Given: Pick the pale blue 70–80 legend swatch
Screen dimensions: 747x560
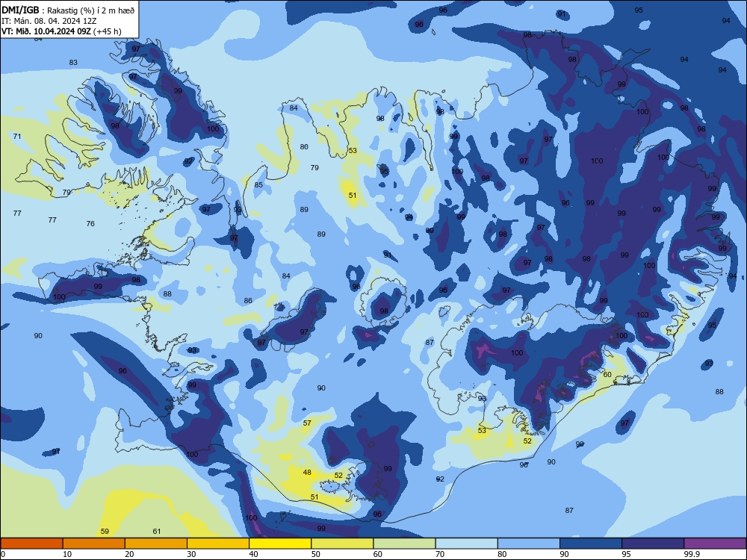Looking at the screenshot, I should pyautogui.click(x=467, y=544).
